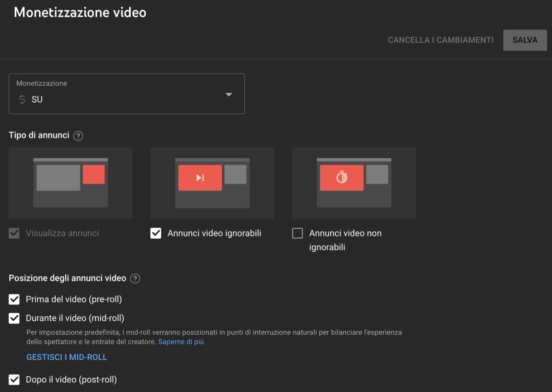Disable "Prima del video (pre-roll)"
552x392 pixels.
click(x=14, y=299)
